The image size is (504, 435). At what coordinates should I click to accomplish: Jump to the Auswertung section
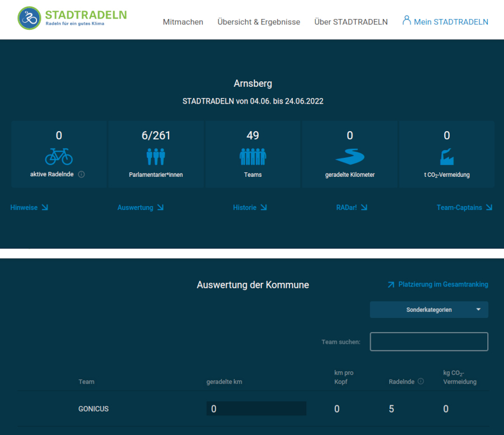click(141, 208)
